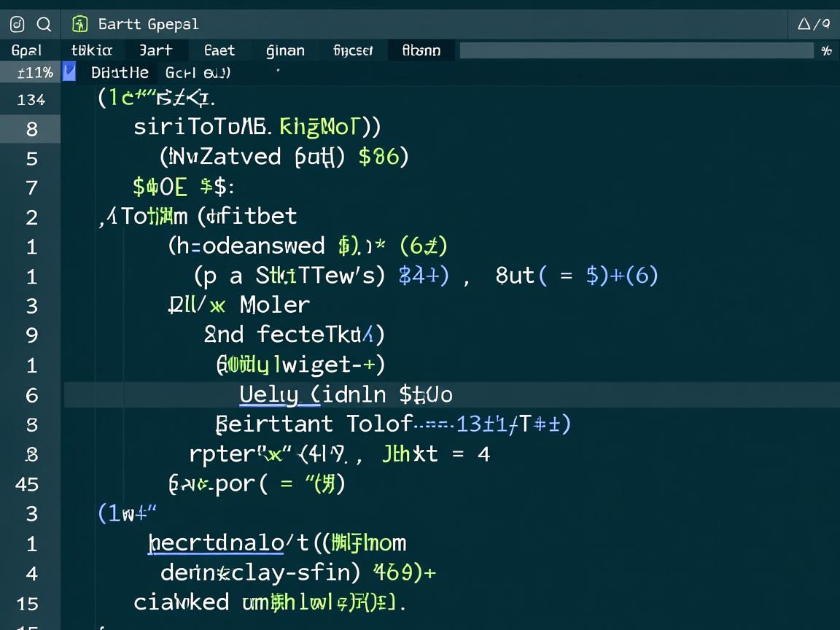Select the fixcsel tab
840x630 pixels.
click(x=353, y=50)
